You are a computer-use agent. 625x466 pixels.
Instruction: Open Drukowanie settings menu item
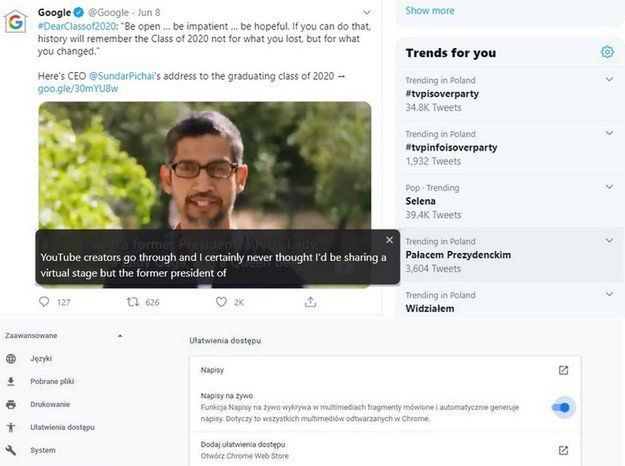click(50, 404)
